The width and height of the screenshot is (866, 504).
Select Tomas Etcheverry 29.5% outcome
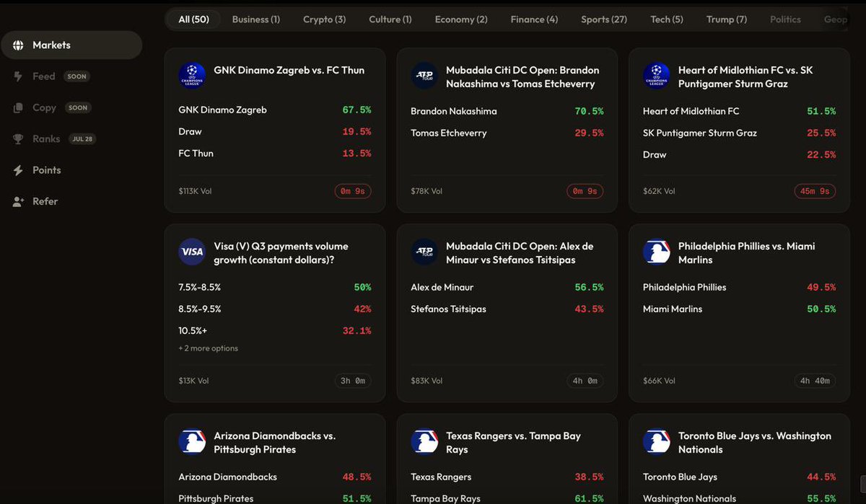pos(507,133)
